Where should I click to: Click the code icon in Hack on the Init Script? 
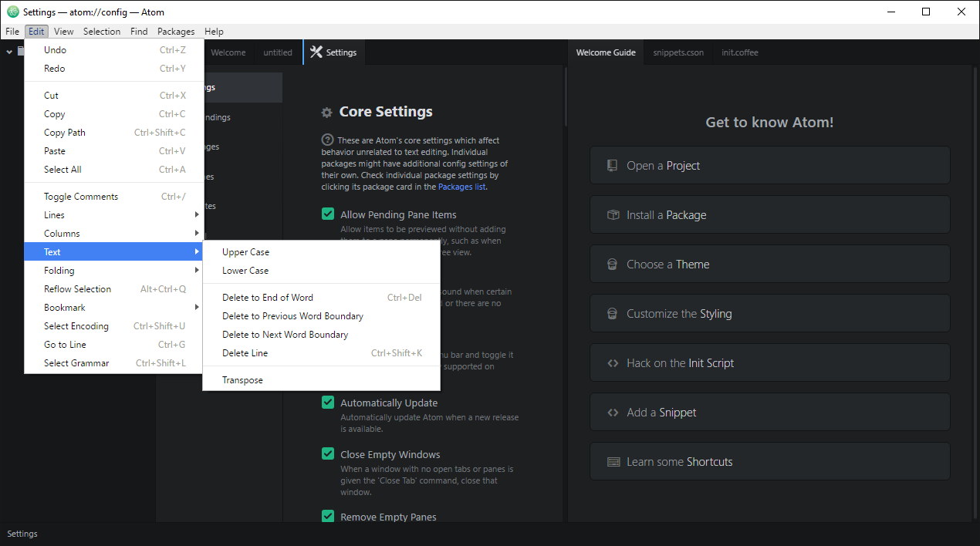point(612,362)
